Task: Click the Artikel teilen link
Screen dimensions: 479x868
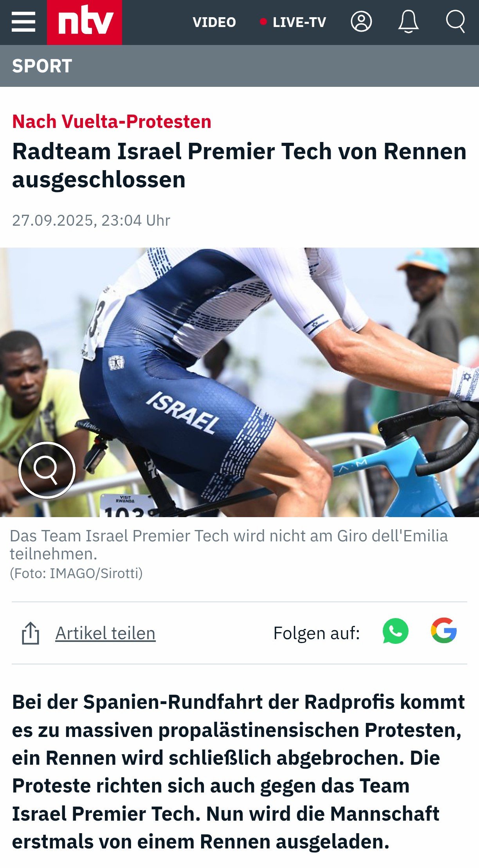Action: tap(106, 633)
